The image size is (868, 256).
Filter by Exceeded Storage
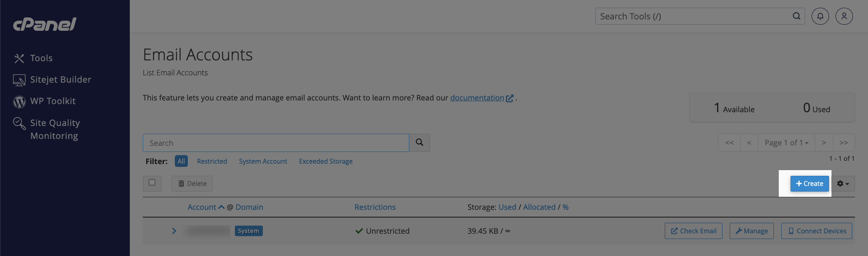[x=325, y=161]
